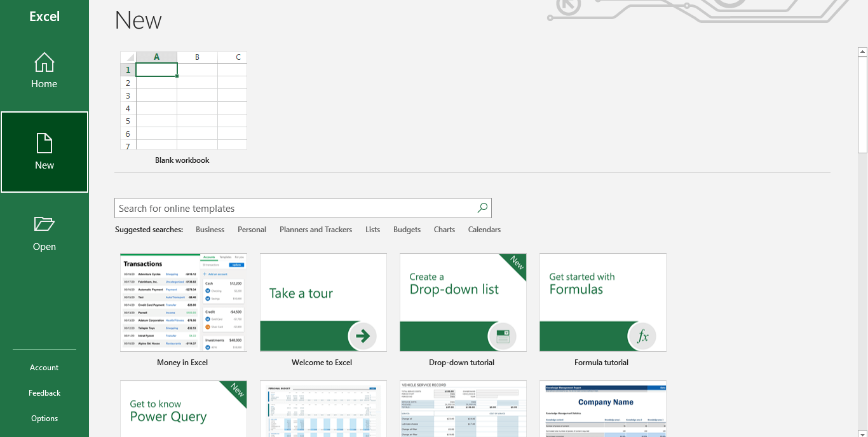Viewport: 868px width, 437px height.
Task: Select the New page icon in sidebar
Action: click(x=44, y=152)
